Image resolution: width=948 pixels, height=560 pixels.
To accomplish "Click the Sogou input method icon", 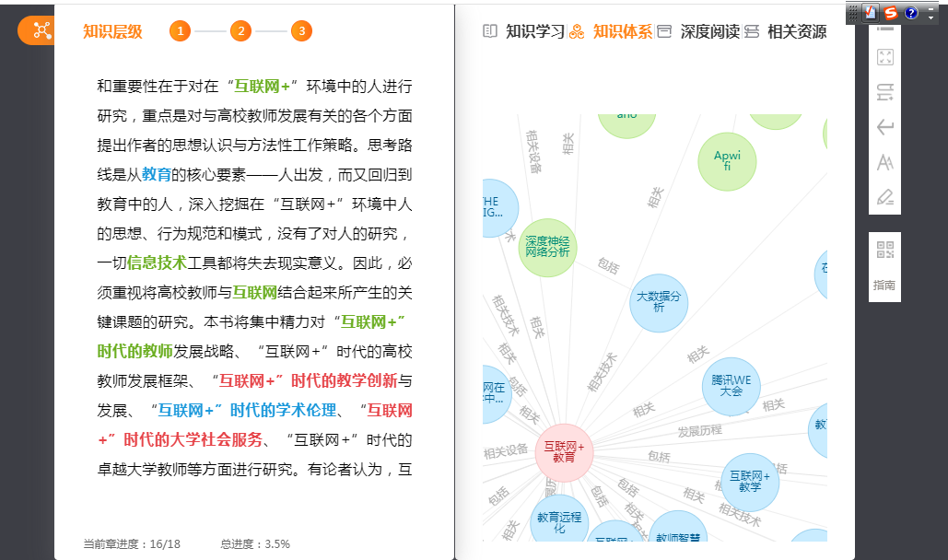I will coord(890,12).
